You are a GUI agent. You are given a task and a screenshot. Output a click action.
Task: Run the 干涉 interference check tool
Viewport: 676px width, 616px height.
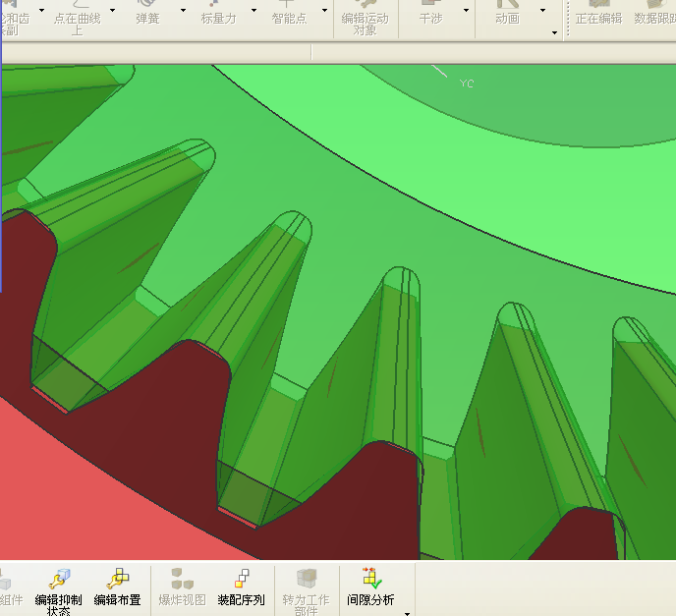click(x=430, y=13)
